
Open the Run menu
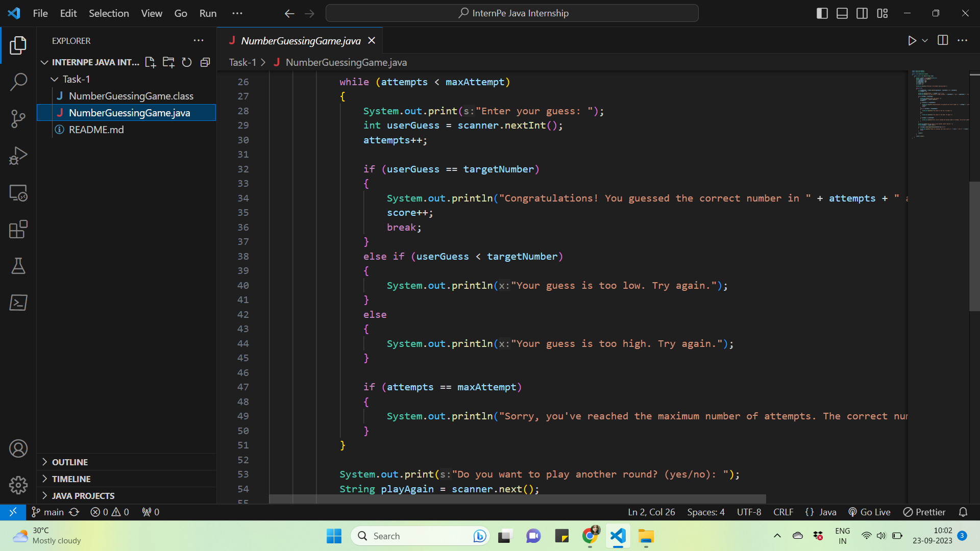coord(207,13)
